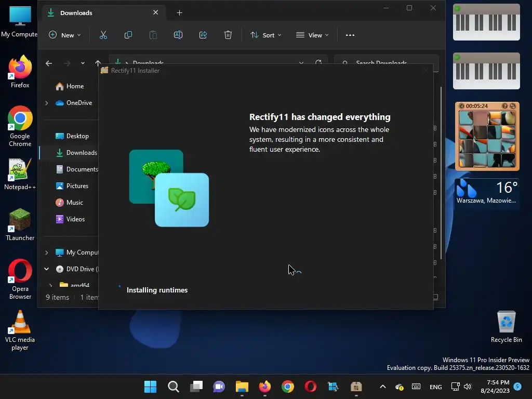This screenshot has height=399, width=532.
Task: Close the Downloads tab
Action: pos(155,12)
